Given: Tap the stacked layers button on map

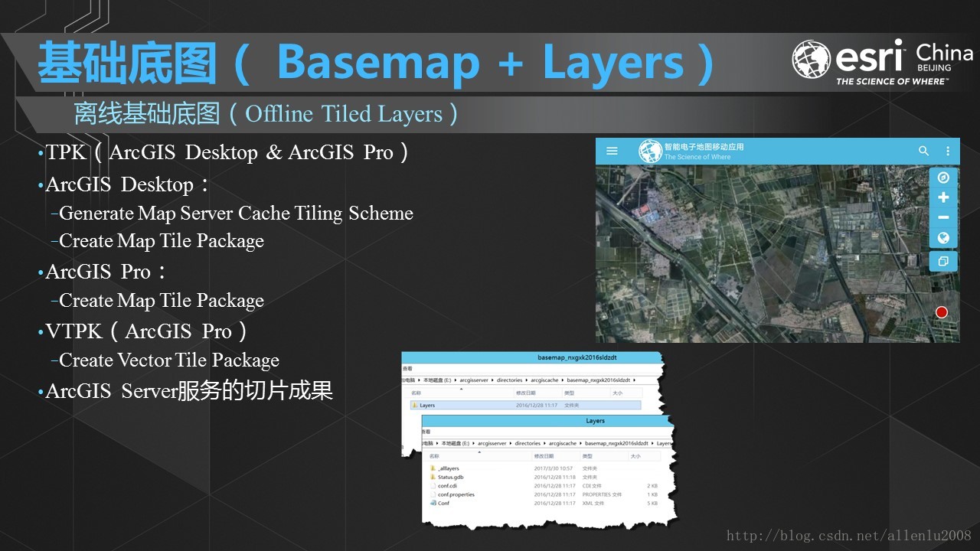Looking at the screenshot, I should 943,261.
